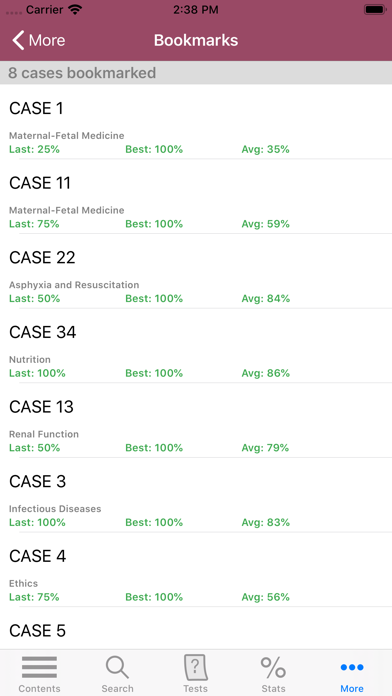Viewport: 392px width, 696px height.
Task: Open CASE 1 Maternal-Fetal Medicine bookmark
Action: 196,121
